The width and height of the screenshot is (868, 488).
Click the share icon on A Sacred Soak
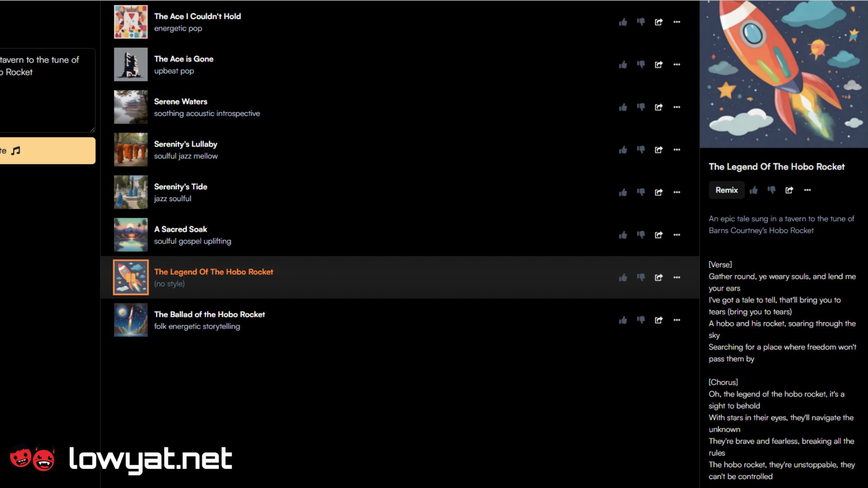coord(659,235)
